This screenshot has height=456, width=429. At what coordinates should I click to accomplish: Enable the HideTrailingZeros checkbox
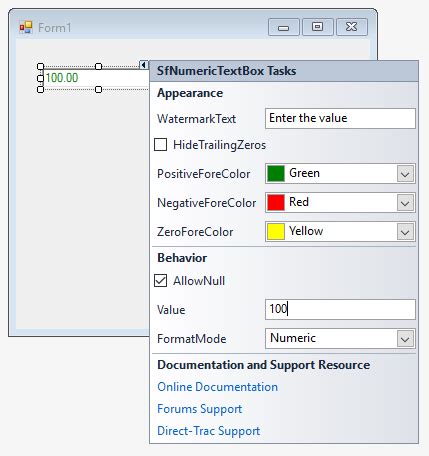click(160, 145)
